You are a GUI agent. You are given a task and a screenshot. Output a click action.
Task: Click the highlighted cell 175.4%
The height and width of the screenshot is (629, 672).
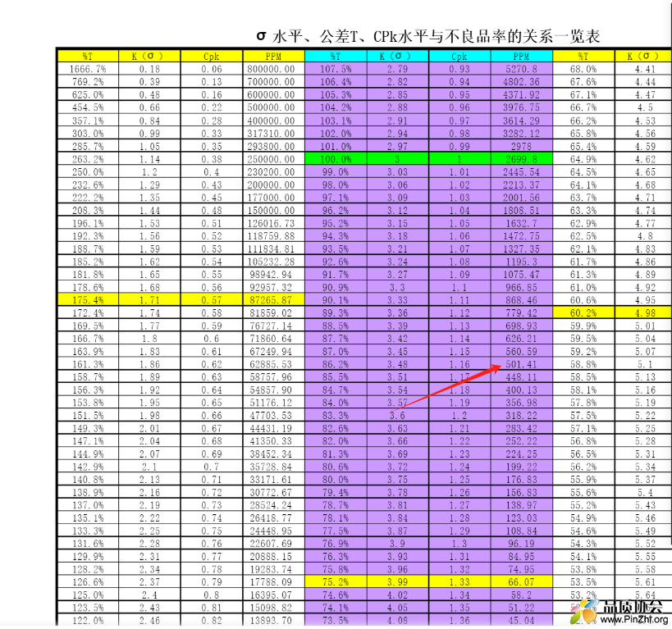pos(88,300)
